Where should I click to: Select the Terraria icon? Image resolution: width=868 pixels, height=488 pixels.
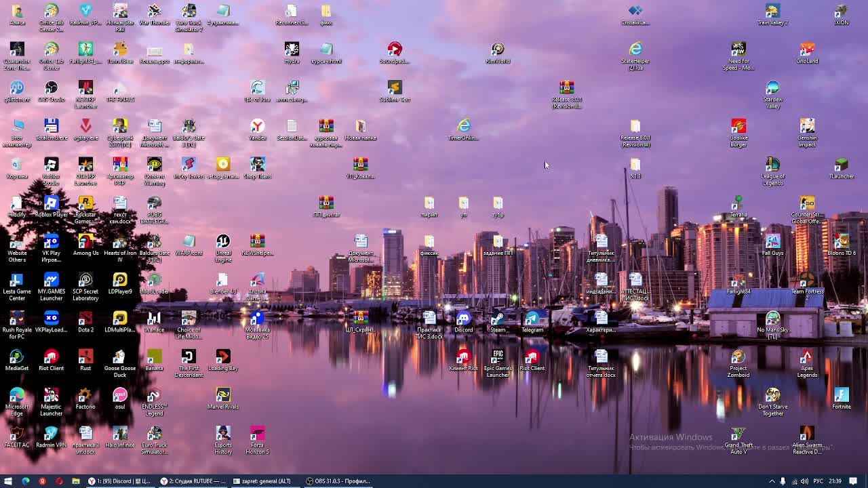pos(738,207)
